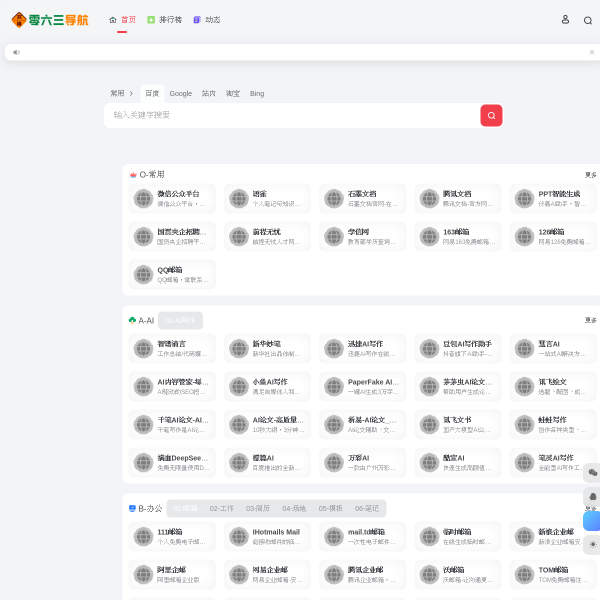Focus the 输入关键字搜索 input field

pyautogui.click(x=292, y=115)
